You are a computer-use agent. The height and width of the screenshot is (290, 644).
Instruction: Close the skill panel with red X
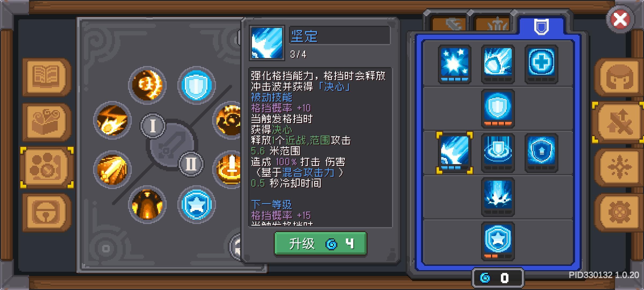620,19
